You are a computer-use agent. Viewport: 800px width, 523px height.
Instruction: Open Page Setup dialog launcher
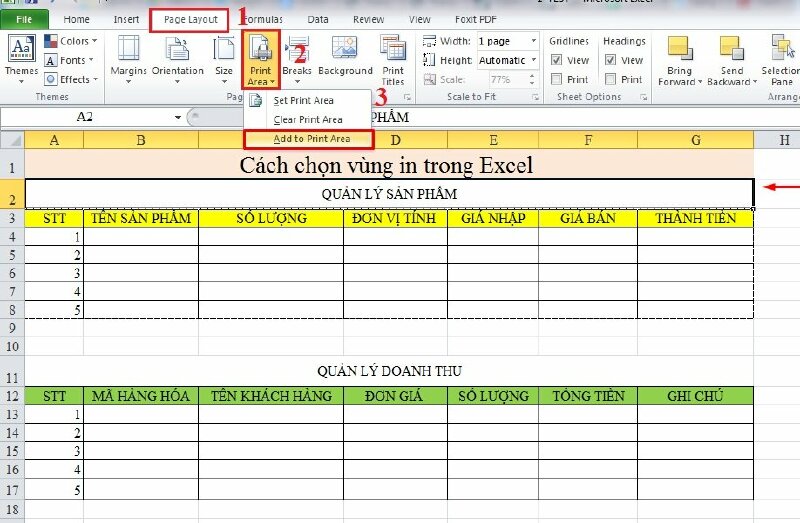point(407,96)
